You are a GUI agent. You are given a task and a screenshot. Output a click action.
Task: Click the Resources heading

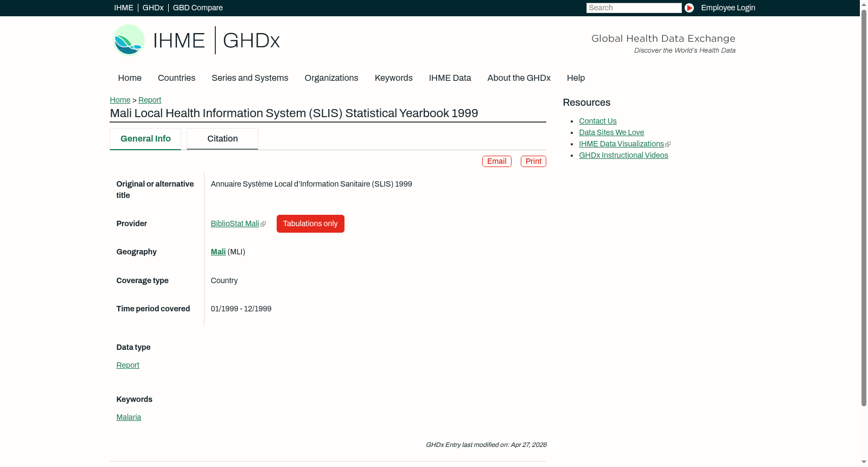click(x=586, y=103)
